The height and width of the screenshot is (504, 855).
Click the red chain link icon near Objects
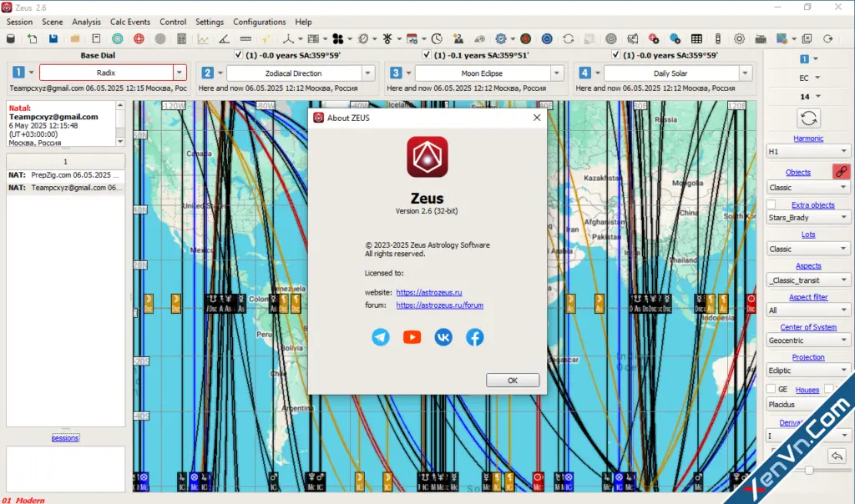842,172
